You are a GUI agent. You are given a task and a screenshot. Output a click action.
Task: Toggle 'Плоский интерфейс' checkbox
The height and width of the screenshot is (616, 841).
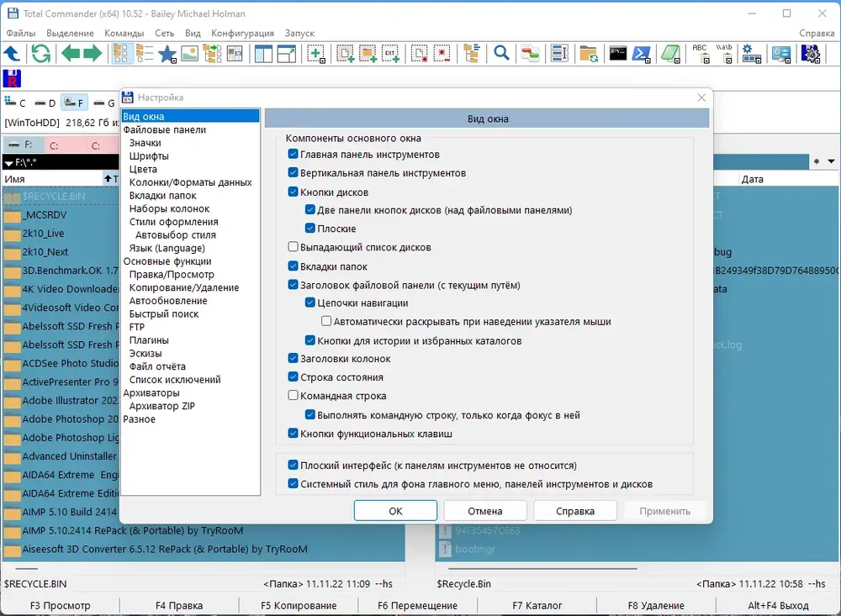tap(293, 465)
